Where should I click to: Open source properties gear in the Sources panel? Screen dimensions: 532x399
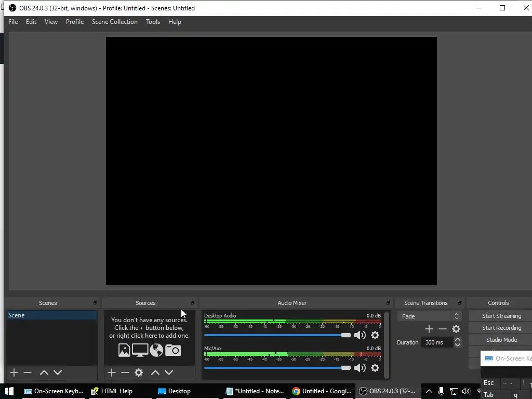pos(138,373)
